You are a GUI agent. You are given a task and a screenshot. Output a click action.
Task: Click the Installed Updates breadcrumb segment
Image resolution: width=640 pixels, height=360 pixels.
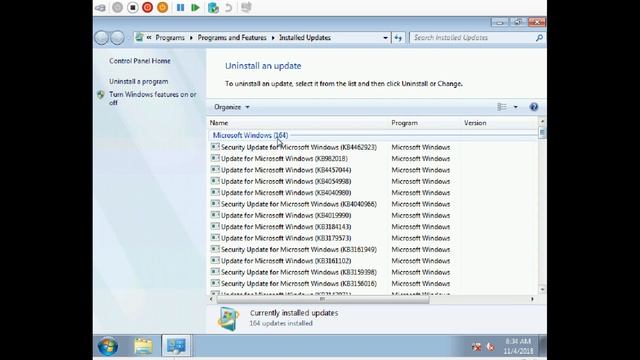305,38
